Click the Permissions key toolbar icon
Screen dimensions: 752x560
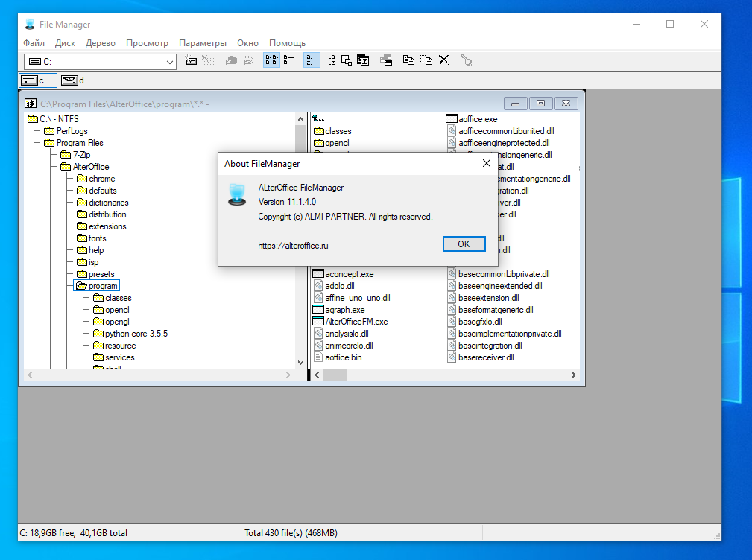pyautogui.click(x=466, y=60)
